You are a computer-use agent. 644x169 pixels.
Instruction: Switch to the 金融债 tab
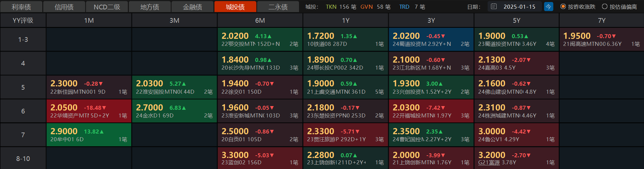pyautogui.click(x=192, y=7)
